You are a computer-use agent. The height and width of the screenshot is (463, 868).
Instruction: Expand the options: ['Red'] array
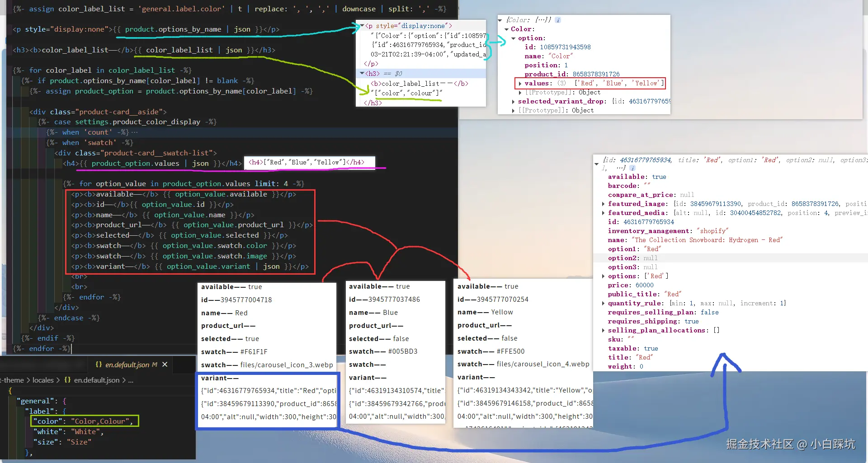(604, 276)
